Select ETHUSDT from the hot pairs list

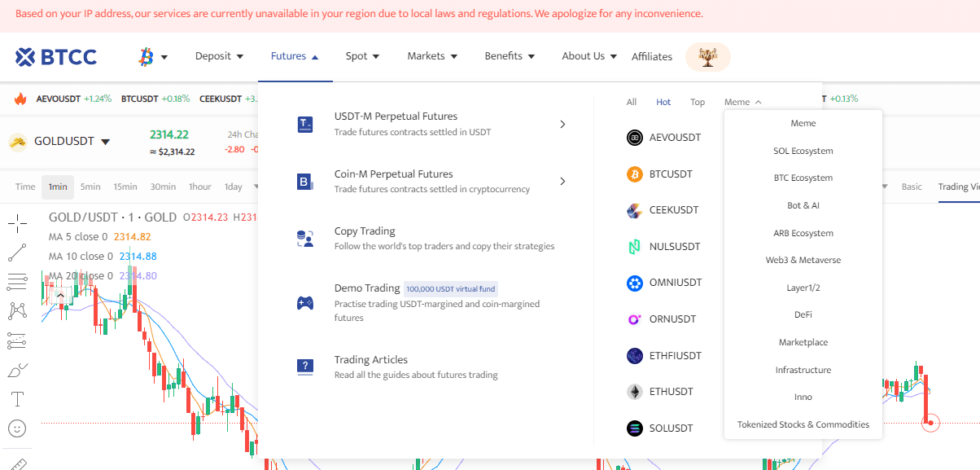coord(671,392)
